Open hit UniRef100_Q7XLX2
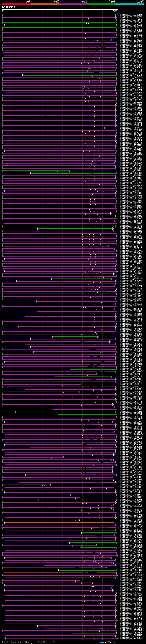Image resolution: width=146 pixels, height=644 pixels. pos(131,48)
